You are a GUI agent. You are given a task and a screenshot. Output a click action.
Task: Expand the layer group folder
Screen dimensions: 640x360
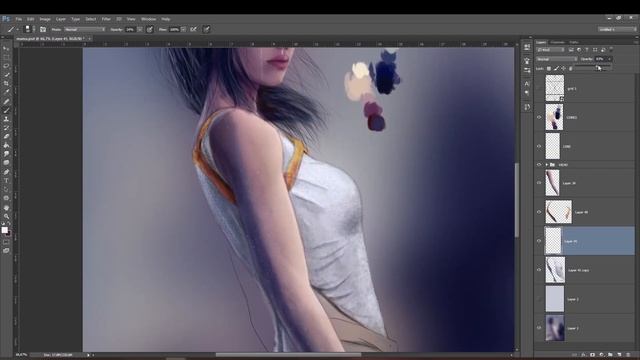[547, 164]
